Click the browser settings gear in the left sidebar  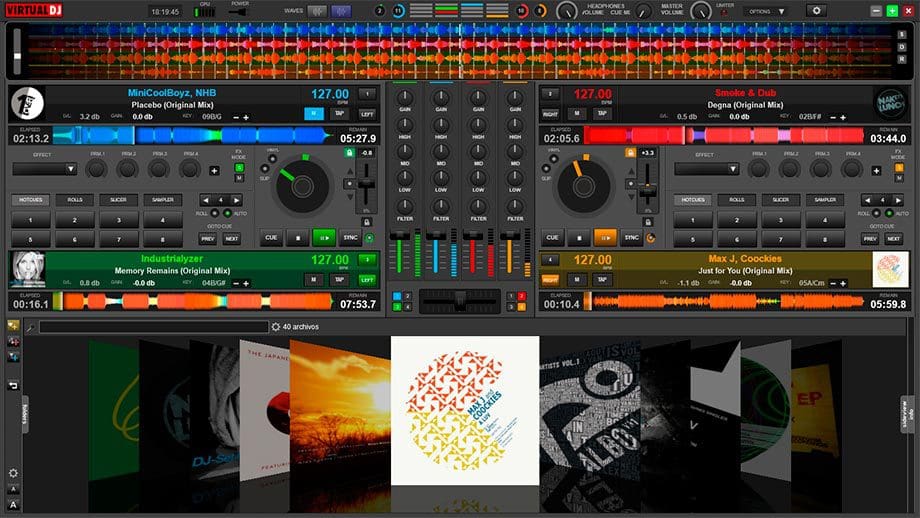point(13,473)
